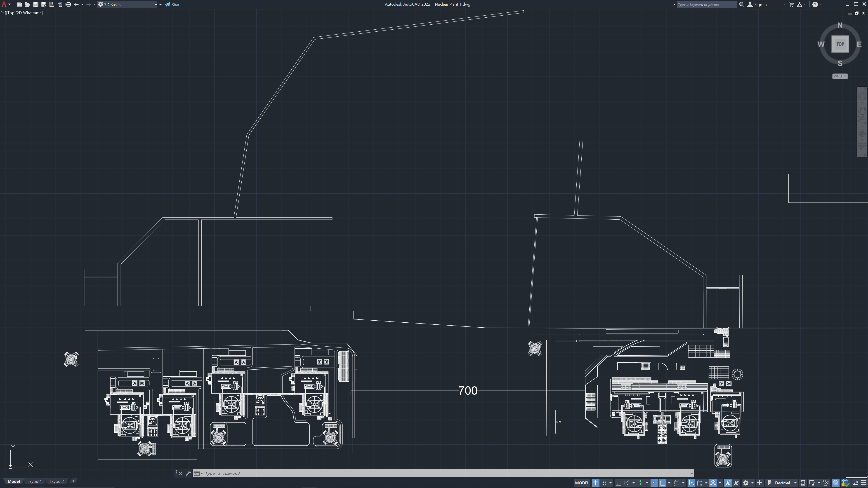The height and width of the screenshot is (488, 868).
Task: Click the customization hamburger icon in status bar
Action: 864,483
